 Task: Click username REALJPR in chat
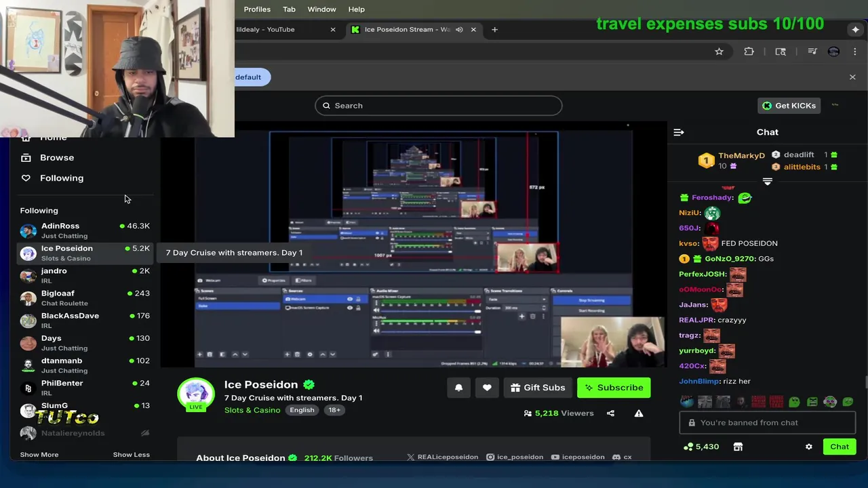coord(696,320)
